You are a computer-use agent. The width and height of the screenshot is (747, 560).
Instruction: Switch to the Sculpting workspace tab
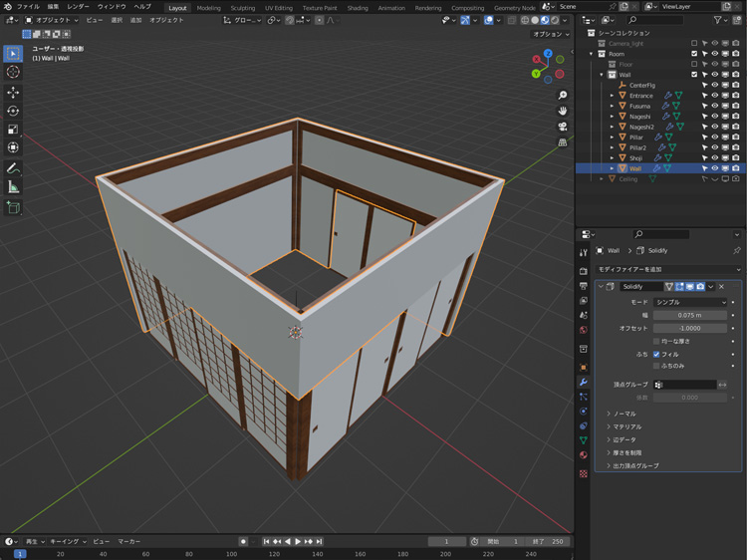(x=243, y=8)
